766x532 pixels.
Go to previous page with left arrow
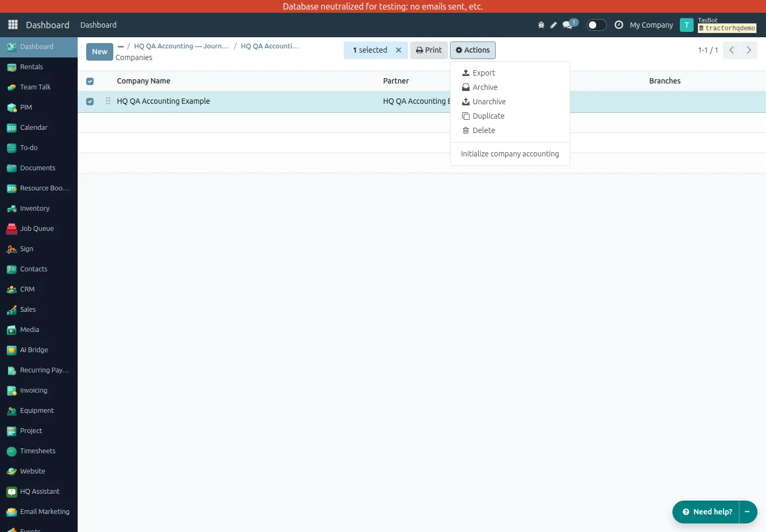(x=731, y=50)
